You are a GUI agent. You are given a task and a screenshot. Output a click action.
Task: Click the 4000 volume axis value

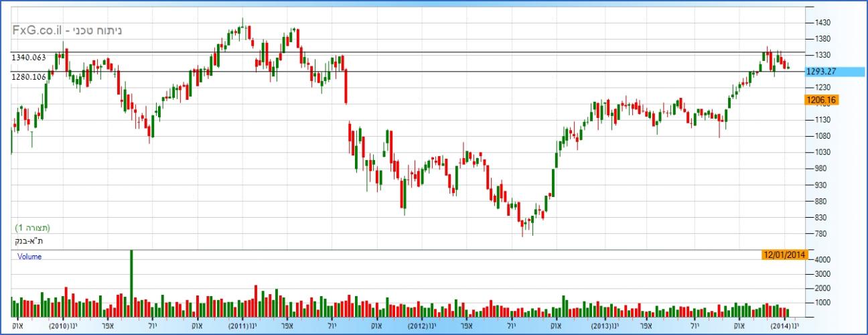coord(823,260)
